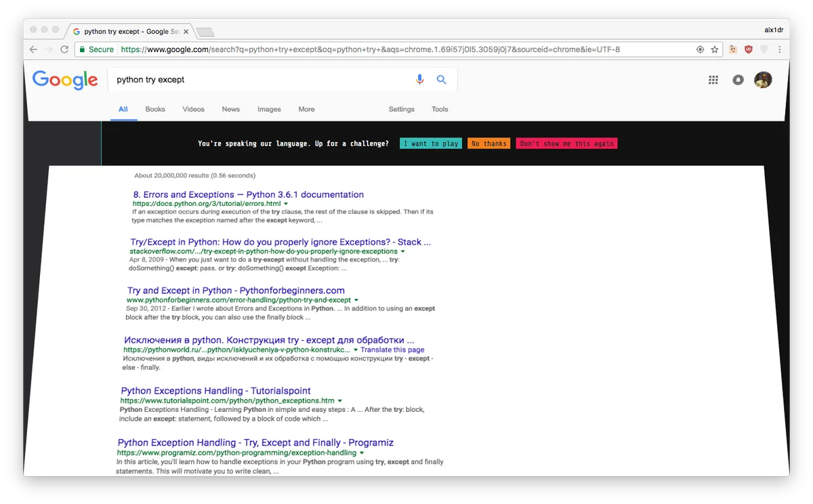Click About 20,000,000 results text

pyautogui.click(x=194, y=175)
